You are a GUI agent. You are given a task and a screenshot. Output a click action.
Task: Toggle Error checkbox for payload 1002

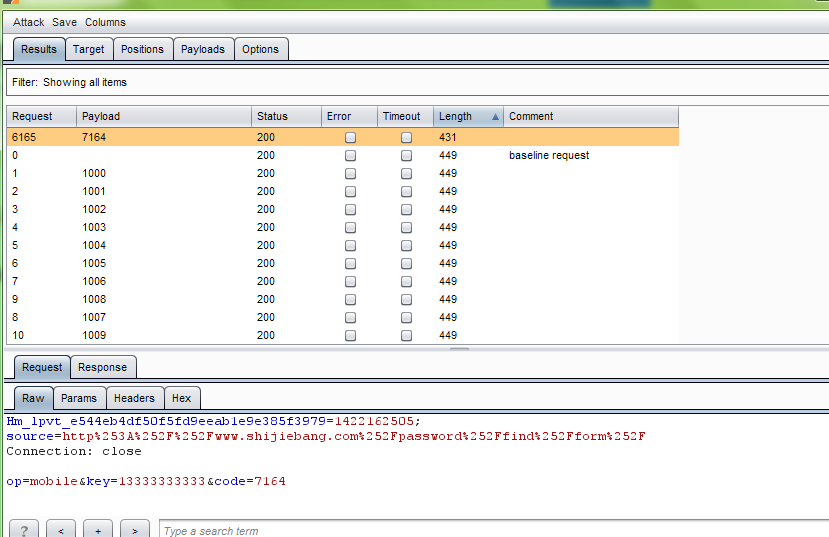click(x=350, y=209)
